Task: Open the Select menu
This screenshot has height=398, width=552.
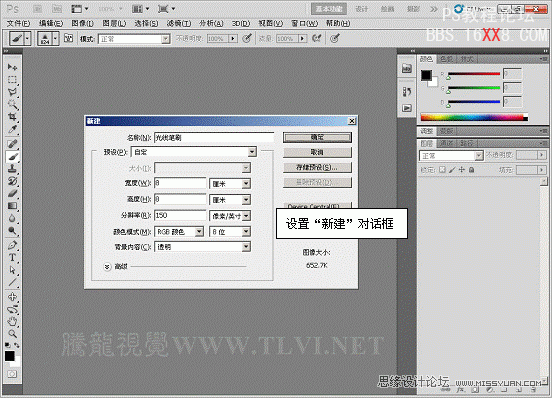Action: (146, 23)
